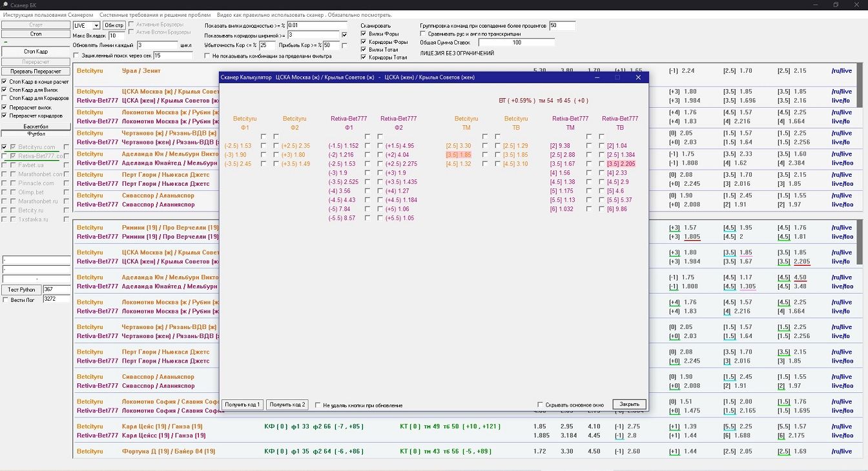Click the Обн стр button
This screenshot has height=471, width=868.
(114, 25)
